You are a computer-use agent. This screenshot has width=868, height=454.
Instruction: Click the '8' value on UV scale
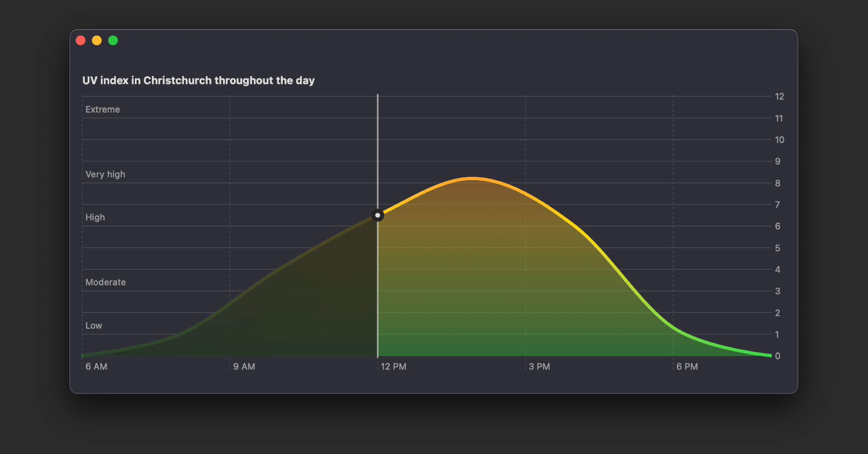pyautogui.click(x=778, y=183)
